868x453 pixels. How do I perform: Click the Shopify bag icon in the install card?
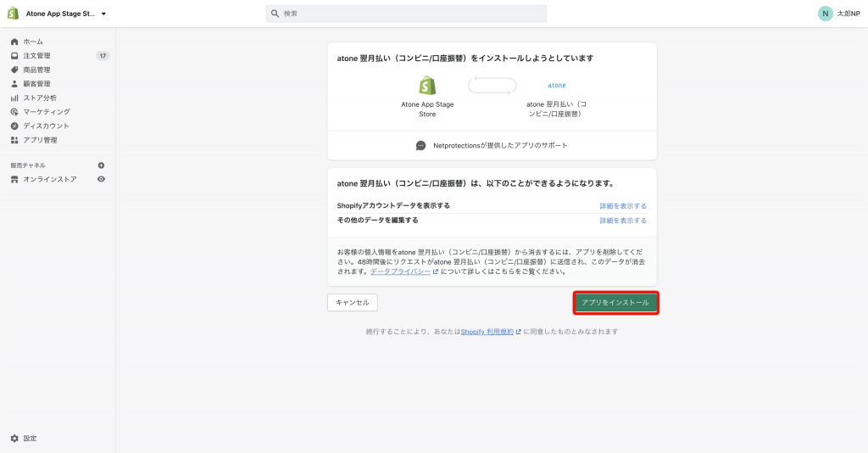[427, 86]
